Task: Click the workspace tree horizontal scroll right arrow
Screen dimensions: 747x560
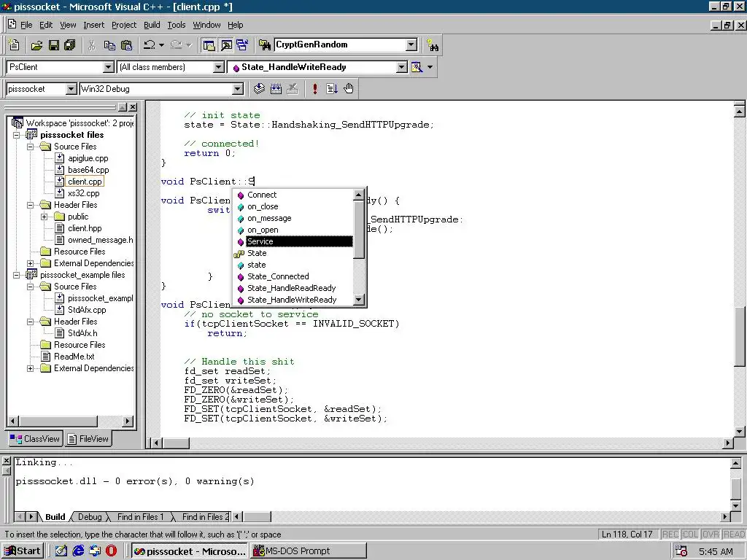Action: click(x=128, y=421)
